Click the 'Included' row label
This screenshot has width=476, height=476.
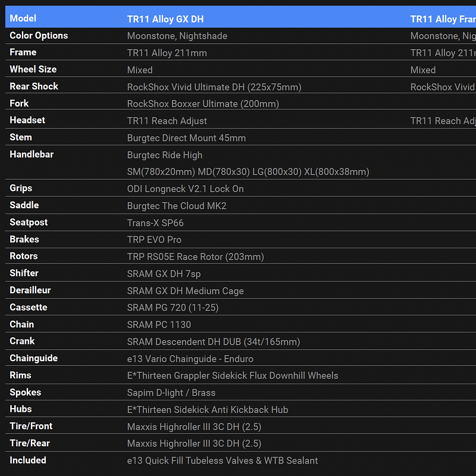[28, 460]
